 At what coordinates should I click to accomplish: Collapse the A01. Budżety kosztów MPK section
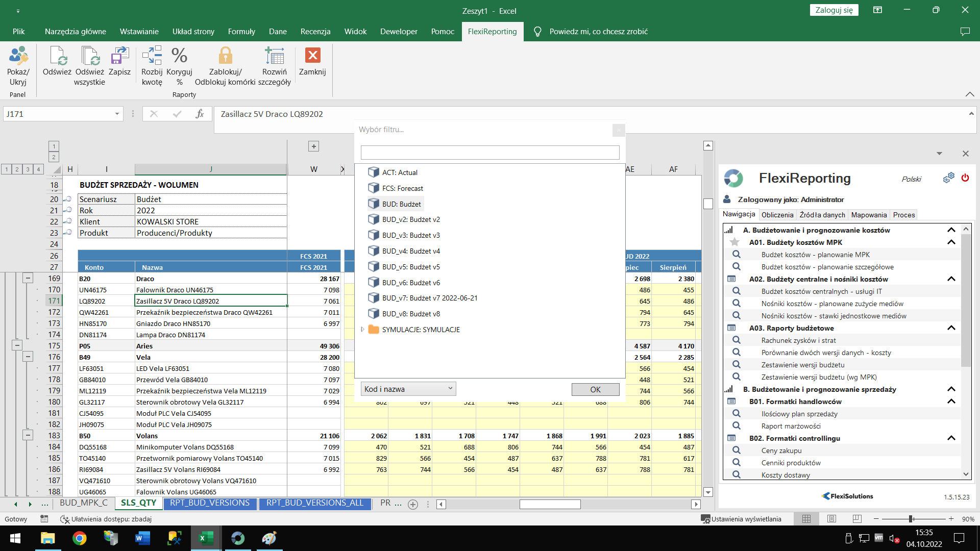point(951,242)
